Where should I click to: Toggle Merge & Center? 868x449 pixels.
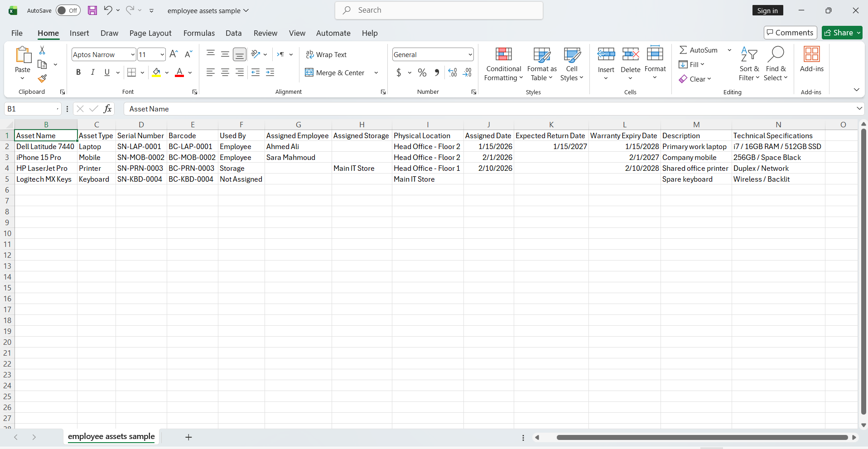coord(335,72)
